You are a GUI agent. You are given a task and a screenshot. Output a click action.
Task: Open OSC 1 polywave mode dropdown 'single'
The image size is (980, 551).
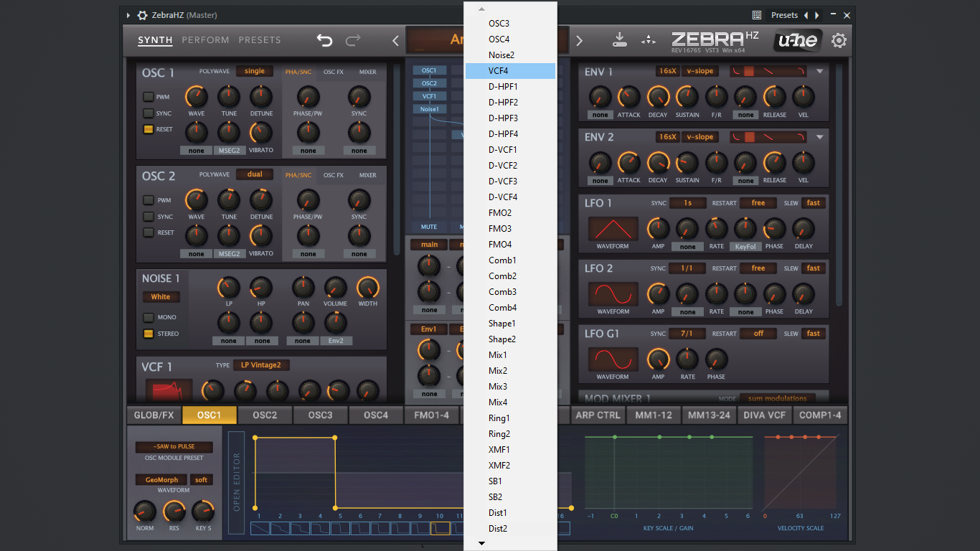click(x=255, y=71)
